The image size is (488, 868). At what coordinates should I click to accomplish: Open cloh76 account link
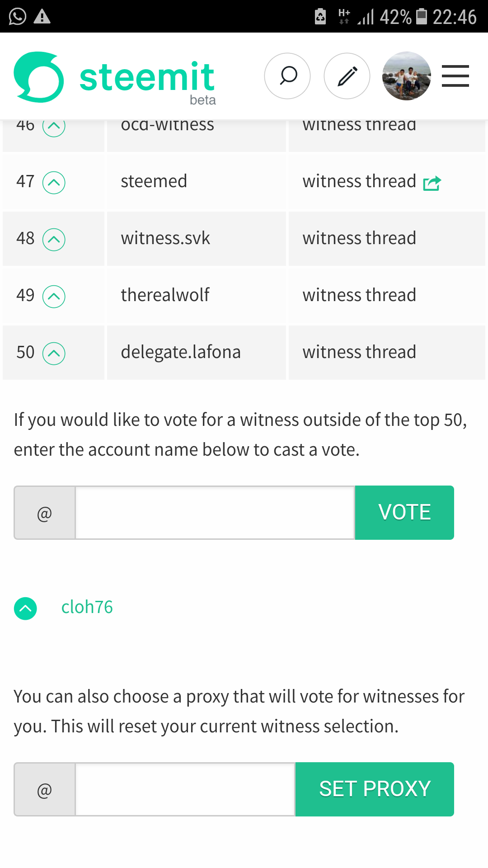(x=87, y=607)
